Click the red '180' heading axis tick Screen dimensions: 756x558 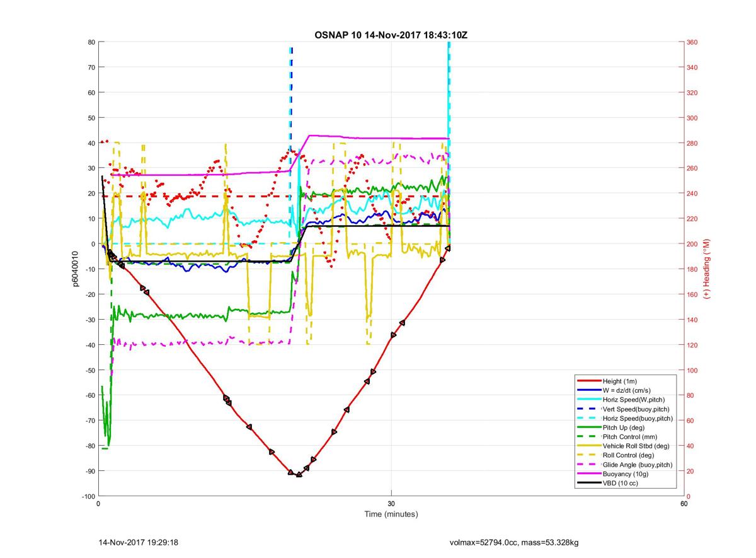coord(693,269)
